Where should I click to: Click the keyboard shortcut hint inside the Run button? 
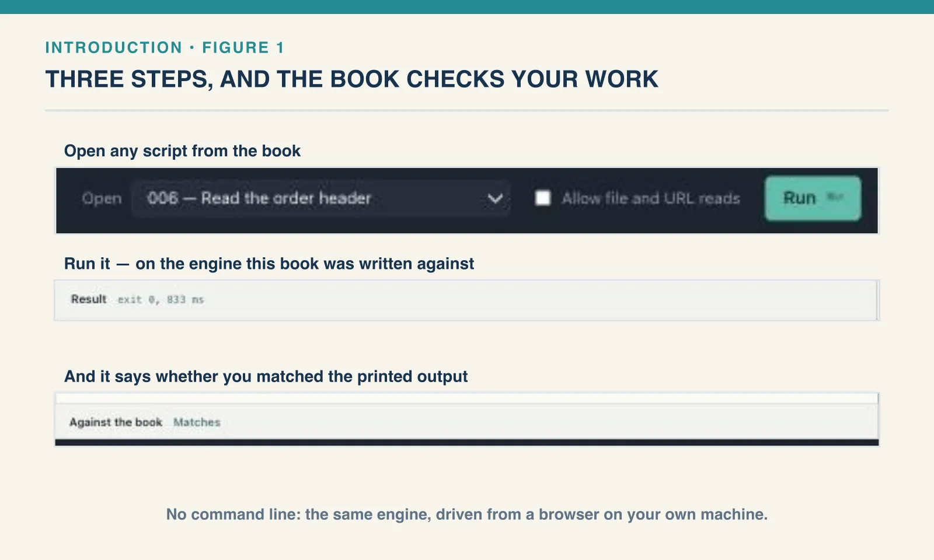pyautogui.click(x=835, y=197)
